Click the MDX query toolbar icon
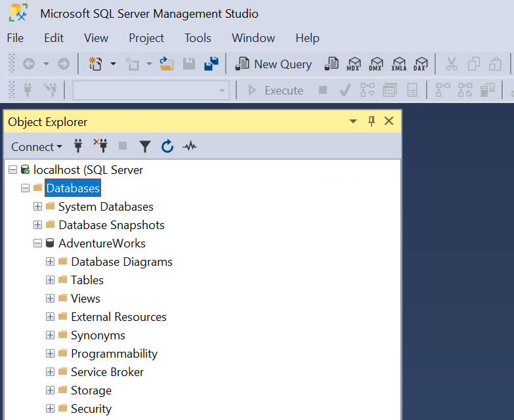Image resolution: width=514 pixels, height=420 pixels. (354, 64)
